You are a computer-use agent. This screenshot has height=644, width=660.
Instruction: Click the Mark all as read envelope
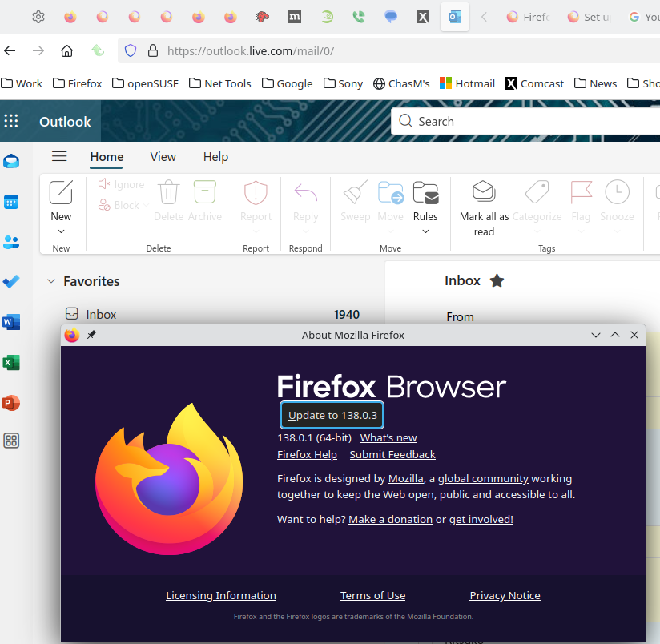tap(484, 191)
